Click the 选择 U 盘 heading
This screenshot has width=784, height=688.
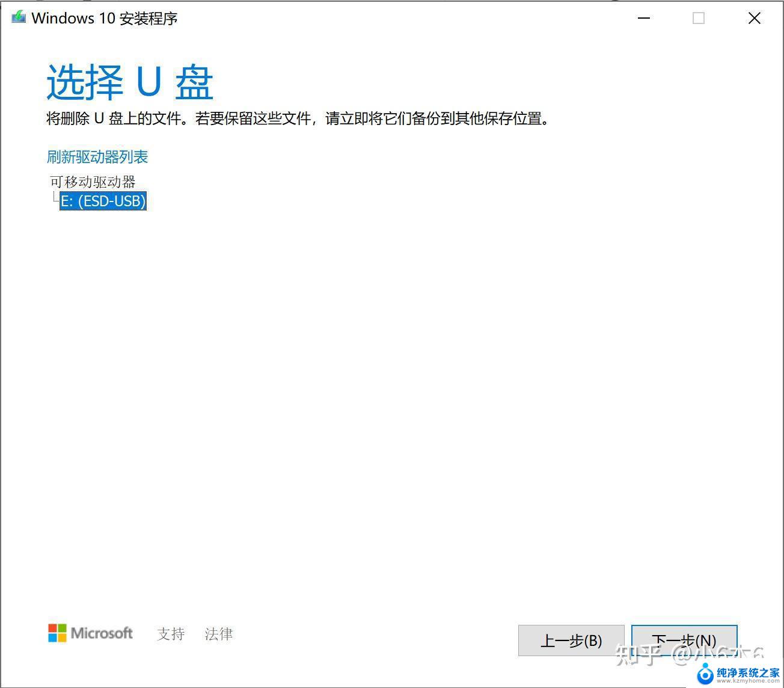[130, 82]
